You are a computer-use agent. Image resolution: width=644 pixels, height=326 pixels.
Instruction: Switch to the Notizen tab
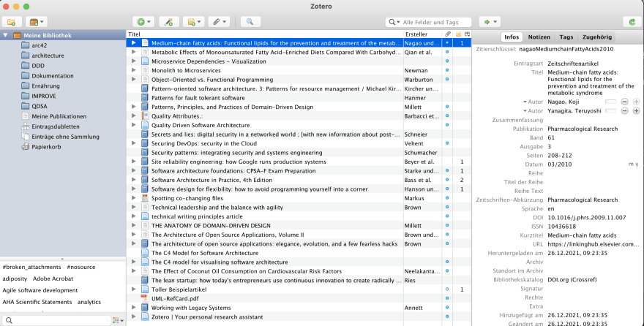tap(539, 37)
